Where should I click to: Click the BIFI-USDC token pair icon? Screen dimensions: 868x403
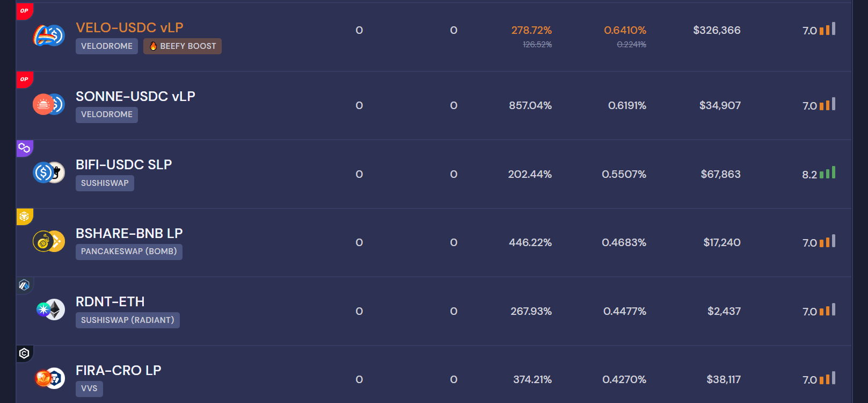[x=49, y=173]
